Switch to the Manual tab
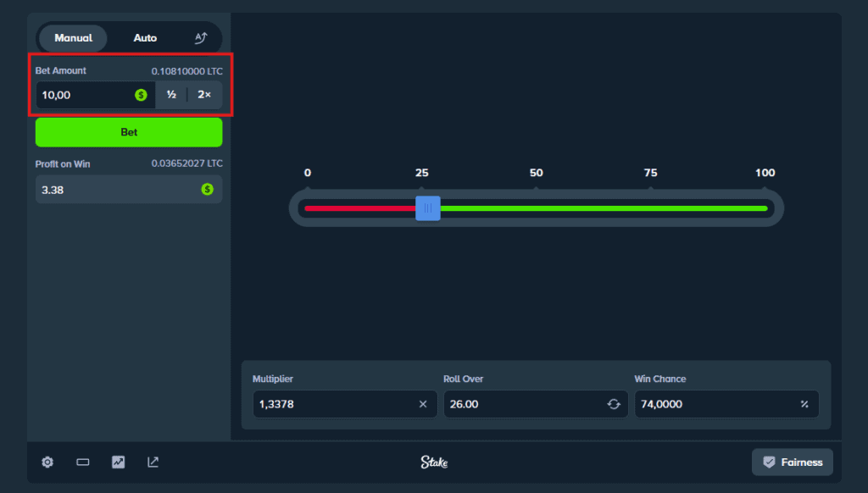Viewport: 868px width, 493px height. tap(73, 38)
